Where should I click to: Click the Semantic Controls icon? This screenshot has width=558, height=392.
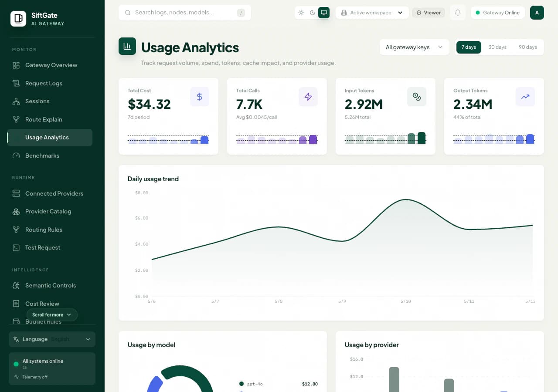[x=16, y=286]
